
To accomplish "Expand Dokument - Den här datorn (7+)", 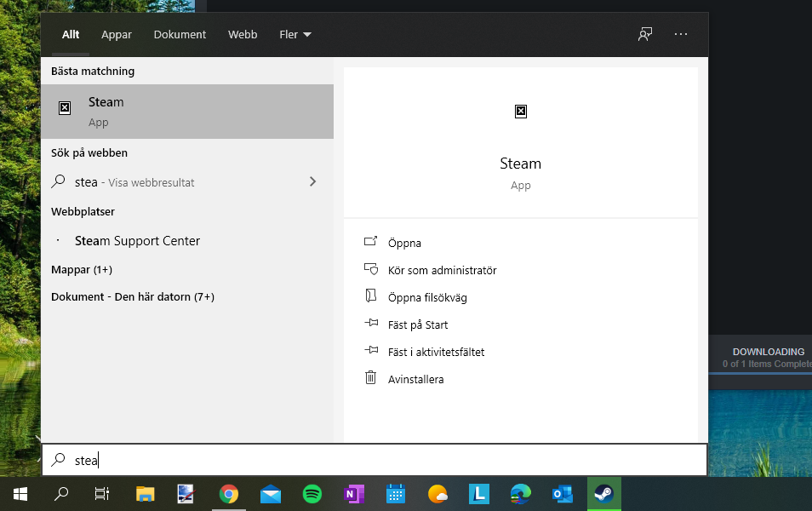I will pyautogui.click(x=133, y=297).
